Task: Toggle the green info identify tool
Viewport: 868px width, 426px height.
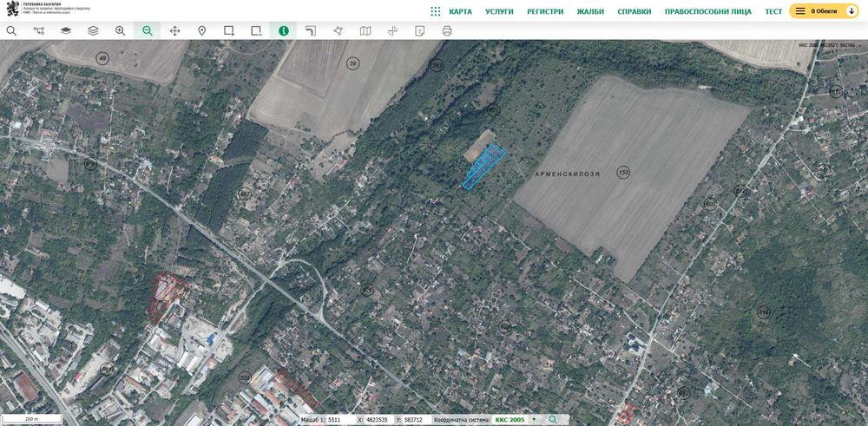Action: [x=283, y=30]
